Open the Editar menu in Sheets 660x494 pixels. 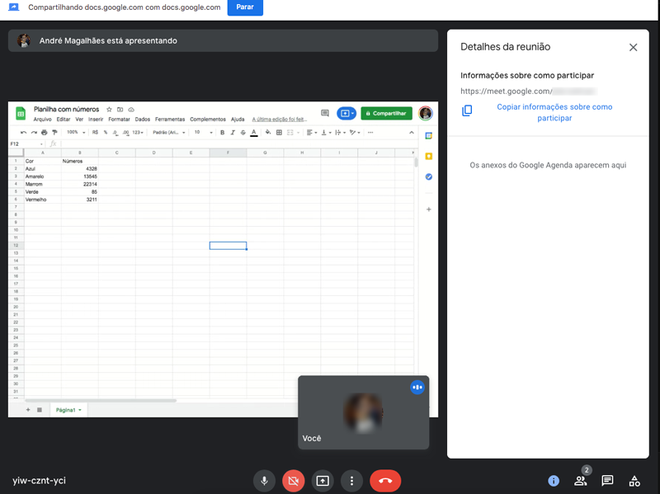64,120
